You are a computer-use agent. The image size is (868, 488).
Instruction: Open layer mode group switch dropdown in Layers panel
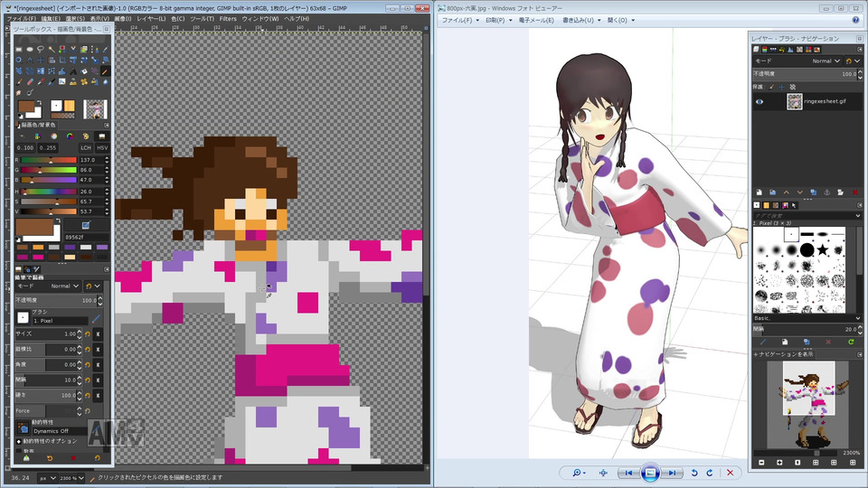point(852,61)
